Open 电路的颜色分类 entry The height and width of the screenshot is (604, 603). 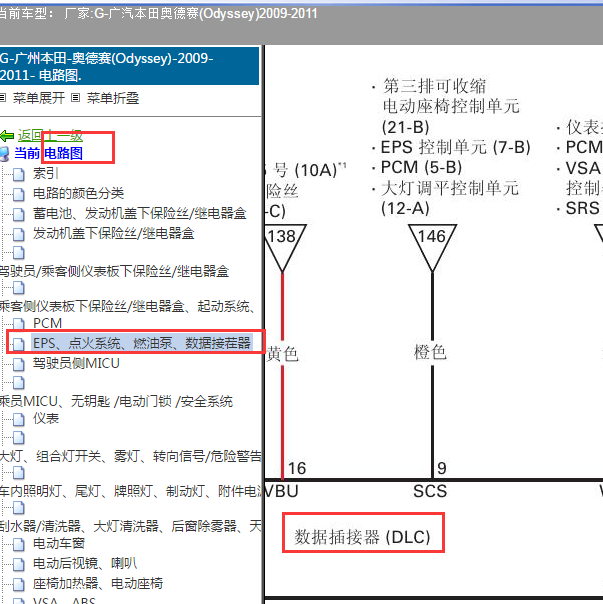click(78, 193)
